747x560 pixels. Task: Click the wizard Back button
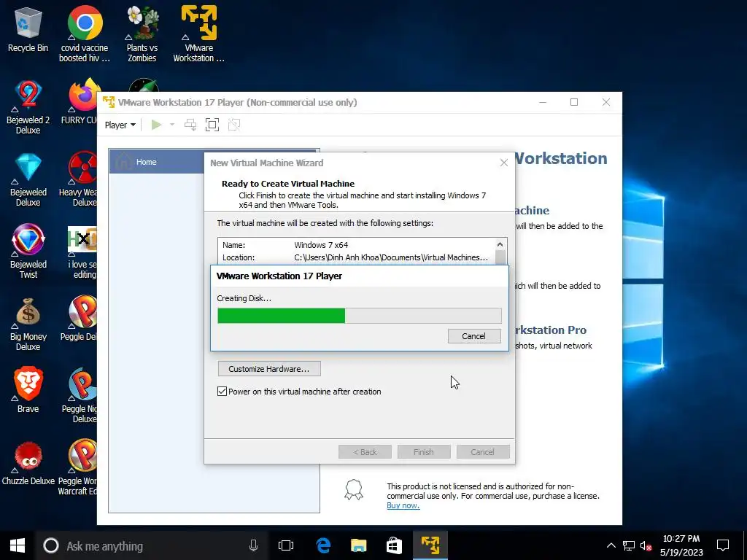point(365,452)
